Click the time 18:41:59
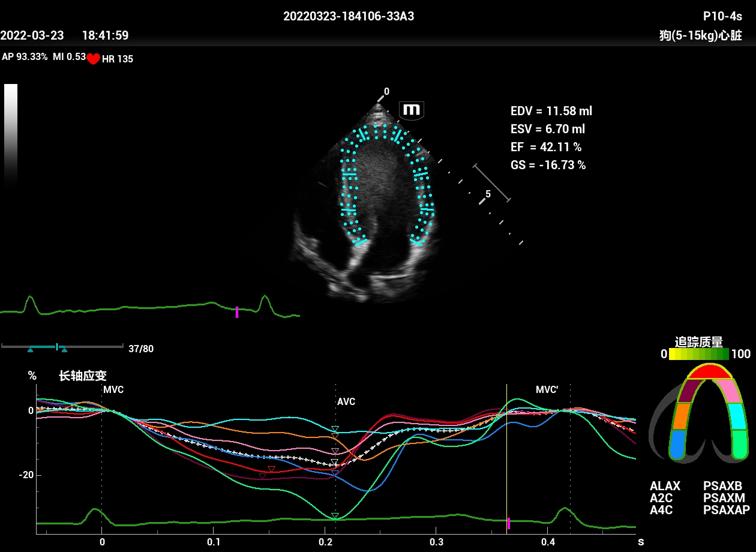 click(x=105, y=35)
